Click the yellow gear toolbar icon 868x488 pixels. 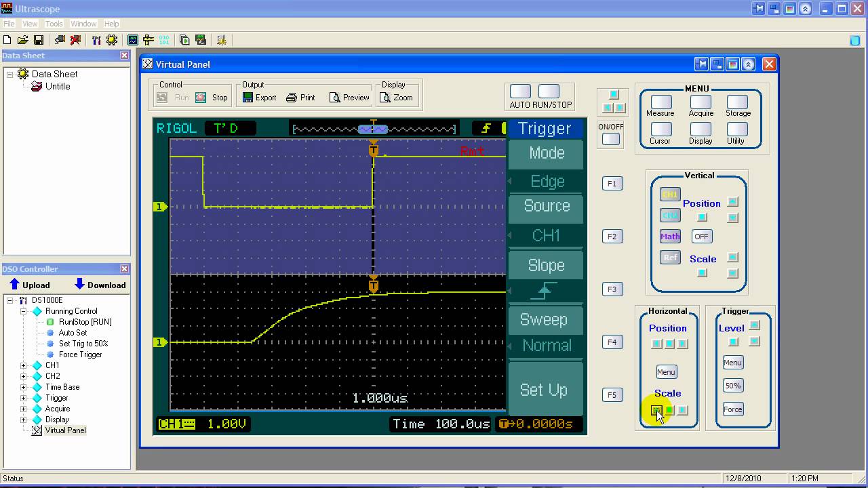112,41
